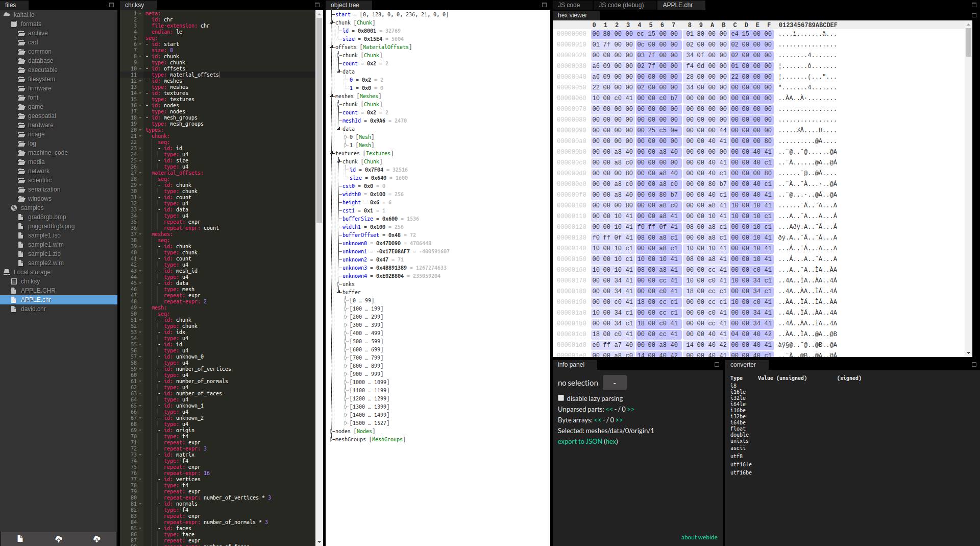Click the folder icon next to image
This screenshot has width=980, height=546.
click(x=21, y=134)
